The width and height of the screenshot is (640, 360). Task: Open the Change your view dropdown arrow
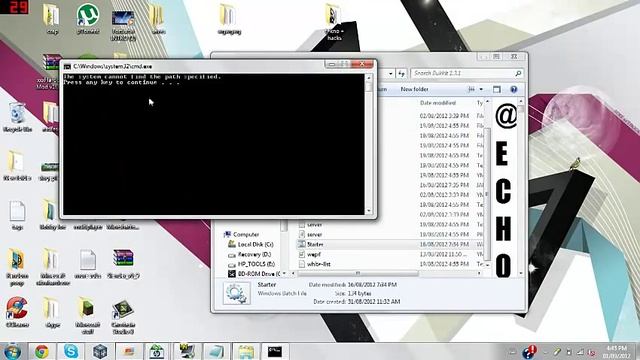point(481,89)
